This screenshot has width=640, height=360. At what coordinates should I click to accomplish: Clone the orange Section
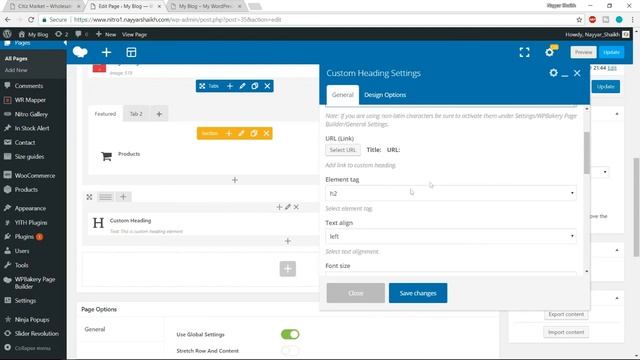pyautogui.click(x=254, y=133)
